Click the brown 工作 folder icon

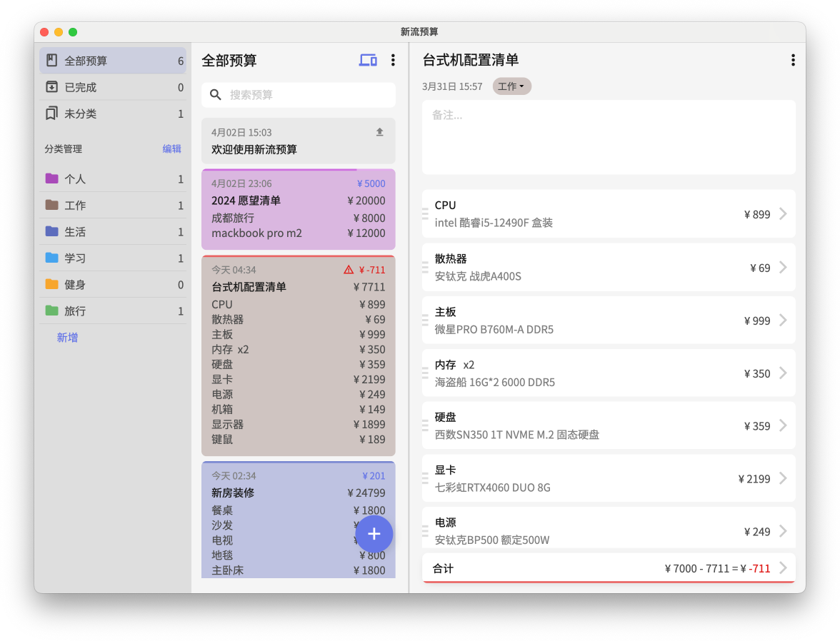[x=51, y=205]
